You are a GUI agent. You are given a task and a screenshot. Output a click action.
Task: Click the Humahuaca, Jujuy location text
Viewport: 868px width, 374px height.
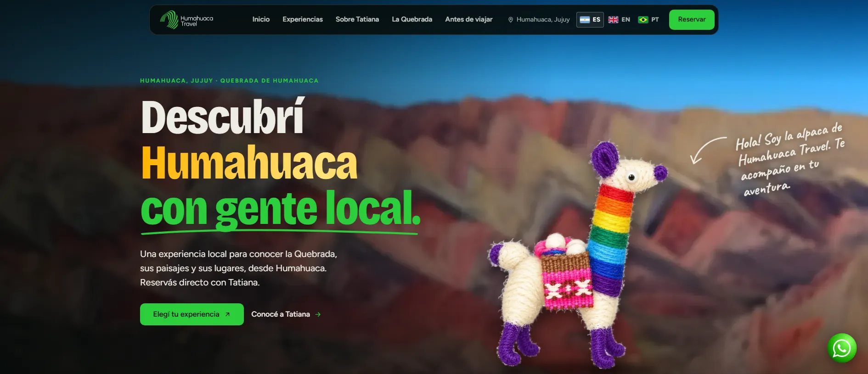tap(543, 20)
